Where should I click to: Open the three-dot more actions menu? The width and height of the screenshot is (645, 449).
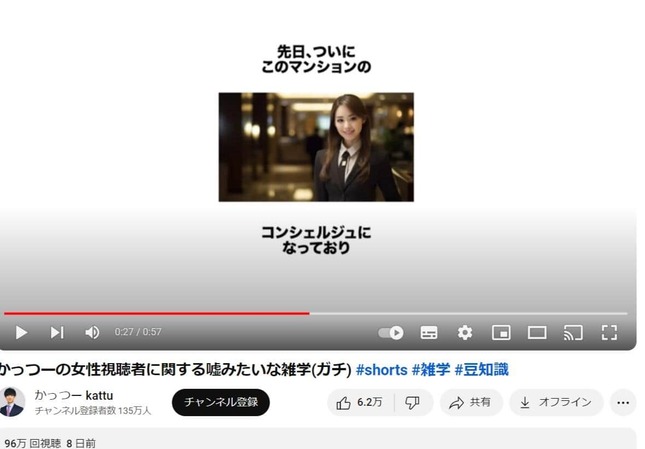pyautogui.click(x=623, y=402)
